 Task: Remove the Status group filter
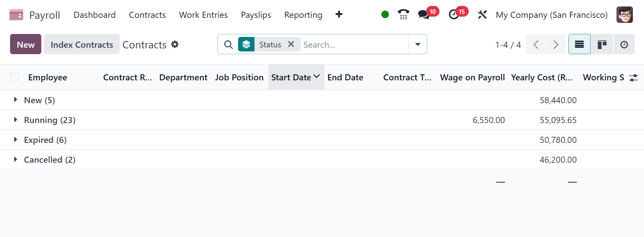[291, 44]
